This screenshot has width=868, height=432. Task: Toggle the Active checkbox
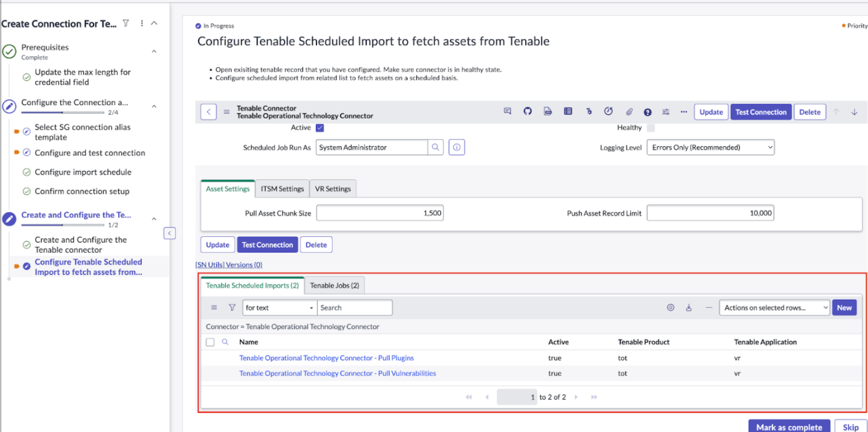click(x=320, y=128)
